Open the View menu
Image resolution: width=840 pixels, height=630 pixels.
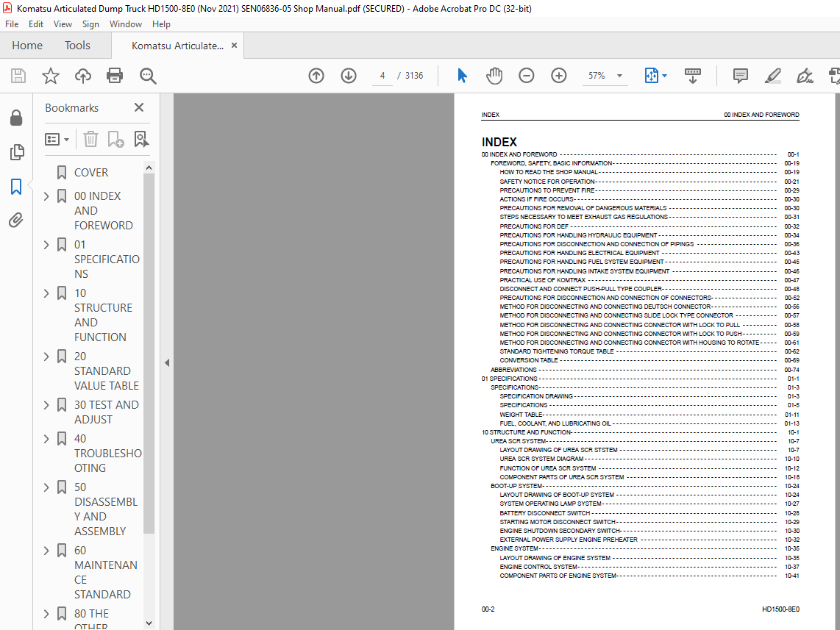click(63, 24)
